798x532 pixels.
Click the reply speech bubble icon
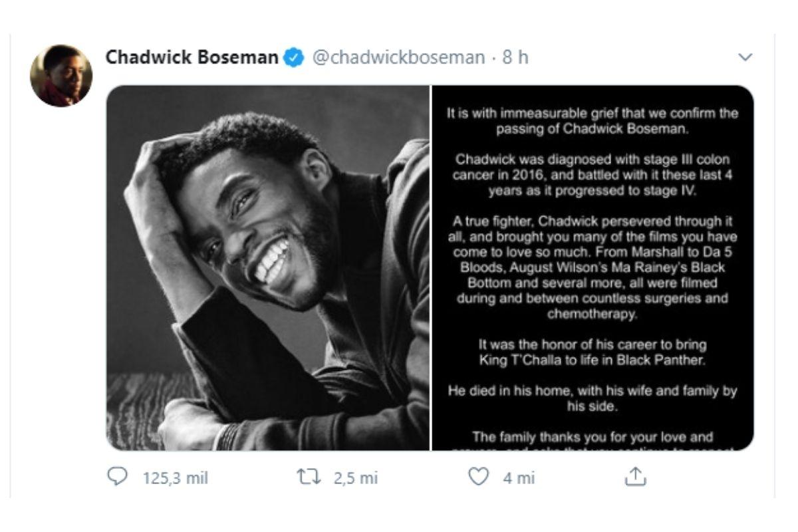point(117,477)
